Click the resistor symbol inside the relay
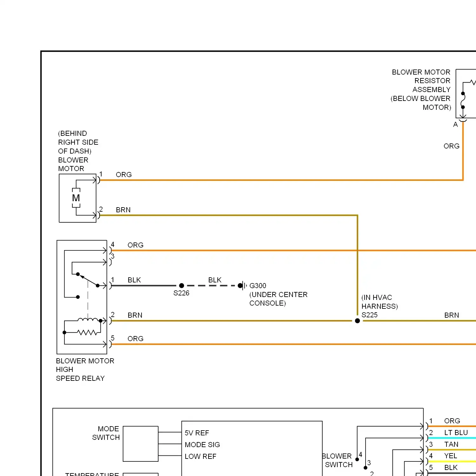 [x=87, y=333]
